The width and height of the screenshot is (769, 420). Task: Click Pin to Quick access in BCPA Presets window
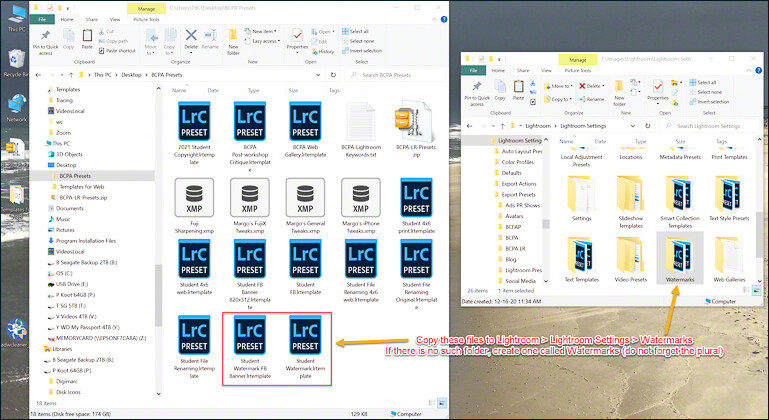click(x=46, y=42)
